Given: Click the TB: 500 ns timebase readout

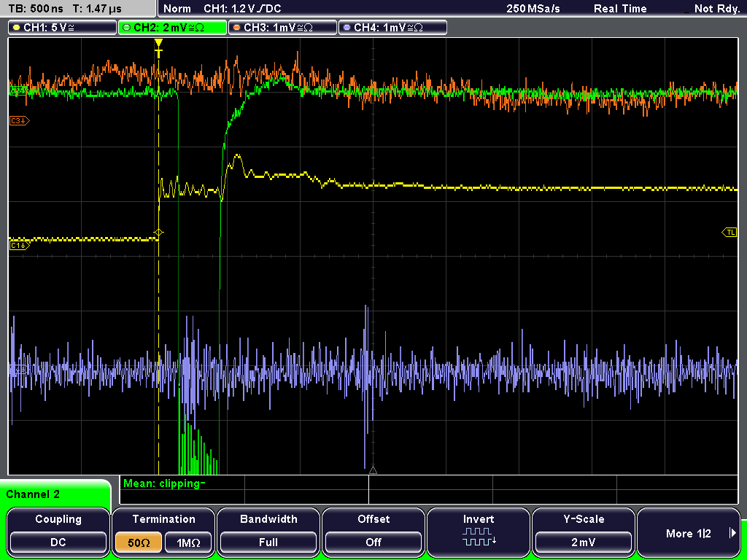Looking at the screenshot, I should click(x=36, y=9).
